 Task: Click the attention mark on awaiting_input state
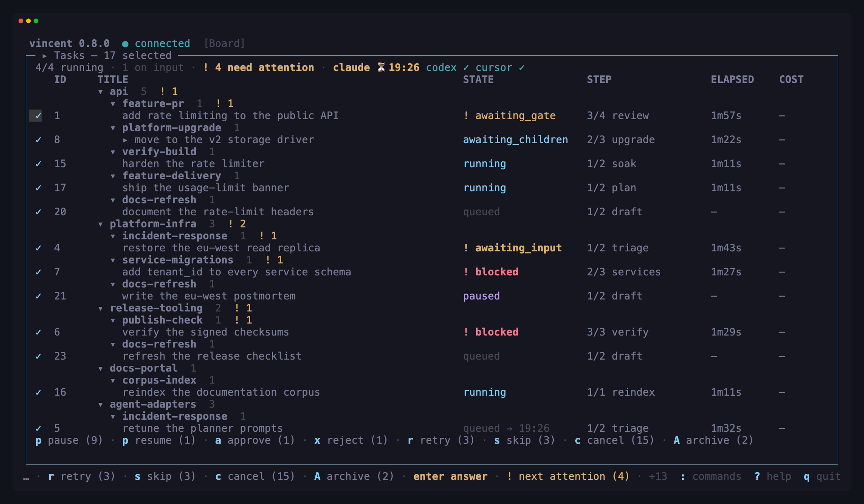pos(466,248)
